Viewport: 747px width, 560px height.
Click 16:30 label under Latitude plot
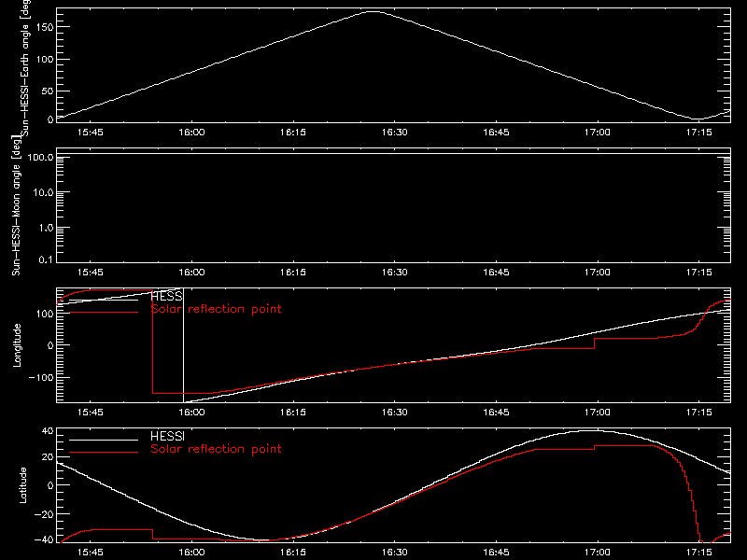pyautogui.click(x=394, y=552)
